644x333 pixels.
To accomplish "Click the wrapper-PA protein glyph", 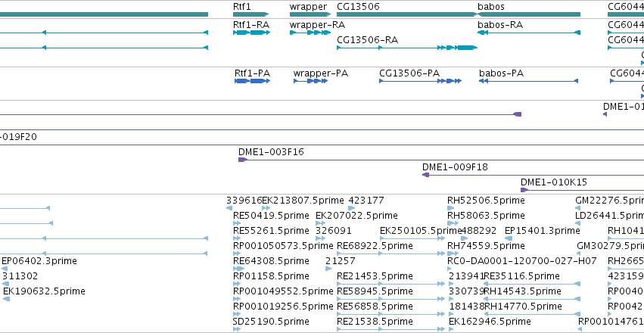I will point(310,81).
